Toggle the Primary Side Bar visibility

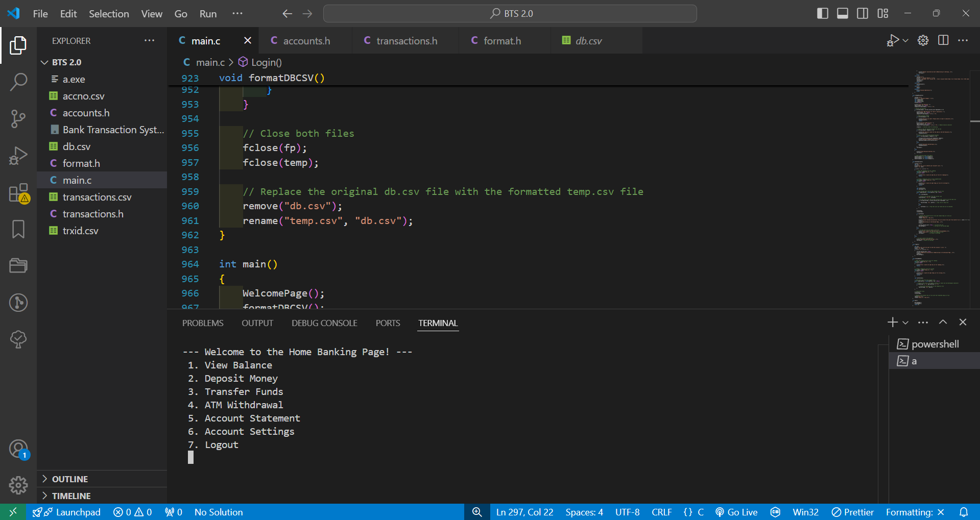coord(822,13)
